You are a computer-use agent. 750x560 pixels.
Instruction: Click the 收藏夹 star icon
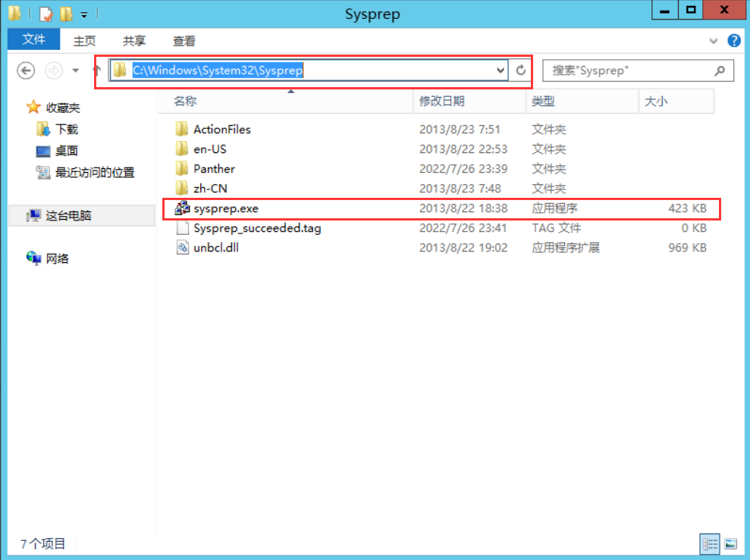tap(33, 107)
